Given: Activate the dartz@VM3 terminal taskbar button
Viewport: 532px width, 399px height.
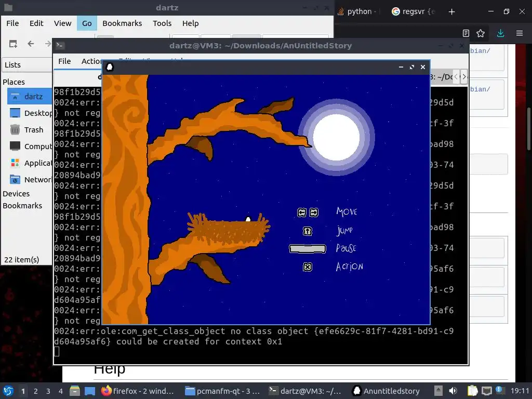Looking at the screenshot, I should 305,391.
